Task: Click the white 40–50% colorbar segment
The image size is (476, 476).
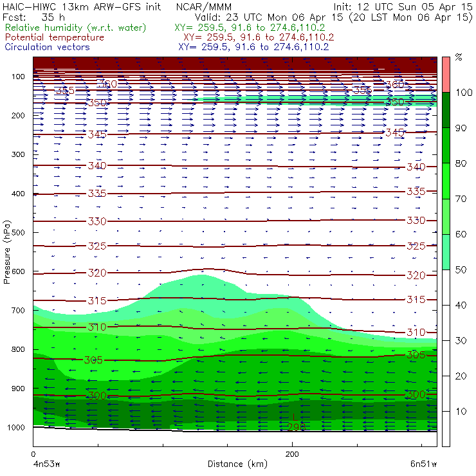Action: pyautogui.click(x=446, y=287)
